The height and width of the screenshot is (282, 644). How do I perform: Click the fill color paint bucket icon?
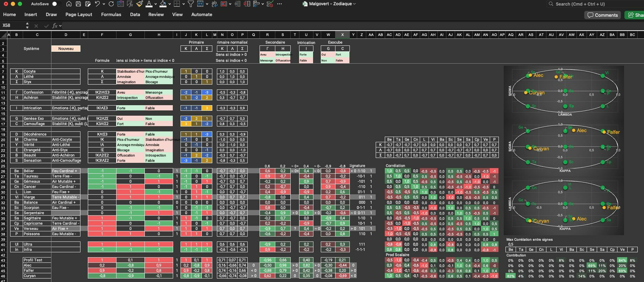(x=163, y=4)
